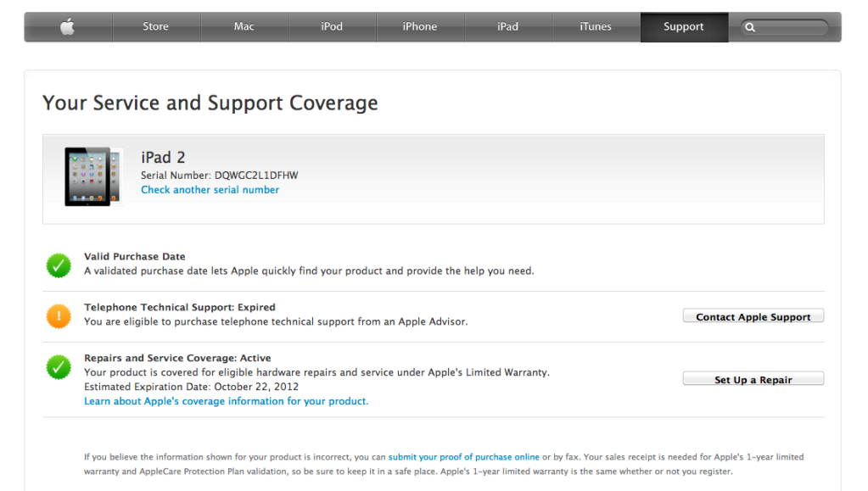Click the orange warning icon for Telephone Technical Support
Image resolution: width=868 pixels, height=491 pixels.
[59, 316]
